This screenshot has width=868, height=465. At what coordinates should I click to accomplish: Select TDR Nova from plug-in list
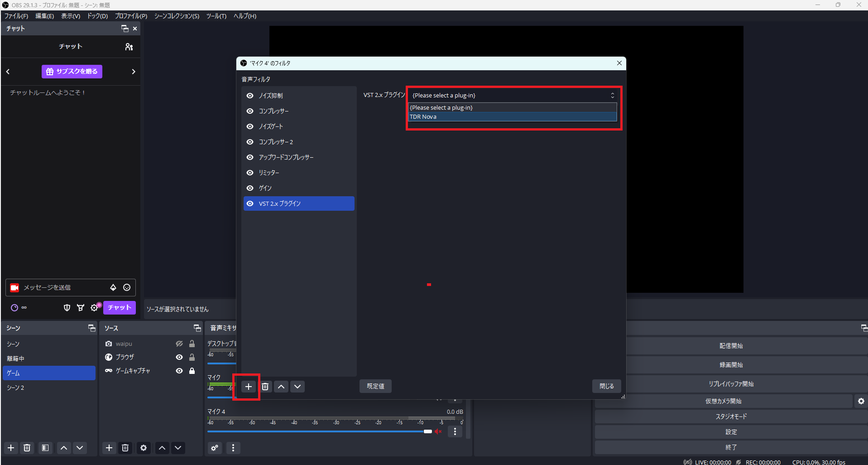coord(513,117)
